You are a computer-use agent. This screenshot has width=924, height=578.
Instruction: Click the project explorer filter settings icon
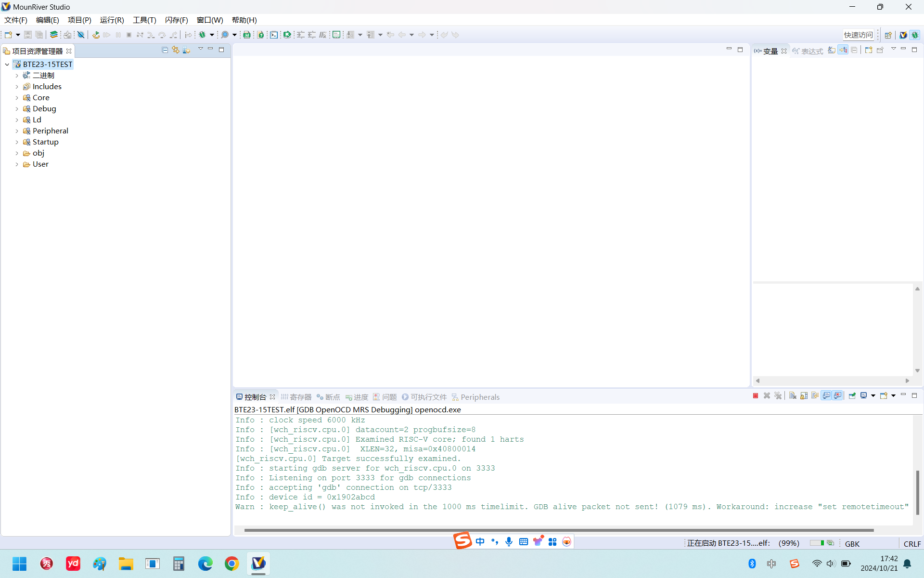pos(187,50)
